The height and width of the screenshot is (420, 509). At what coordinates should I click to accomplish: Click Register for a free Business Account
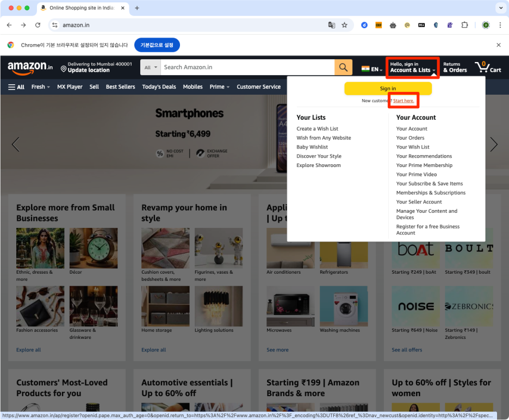pos(427,230)
